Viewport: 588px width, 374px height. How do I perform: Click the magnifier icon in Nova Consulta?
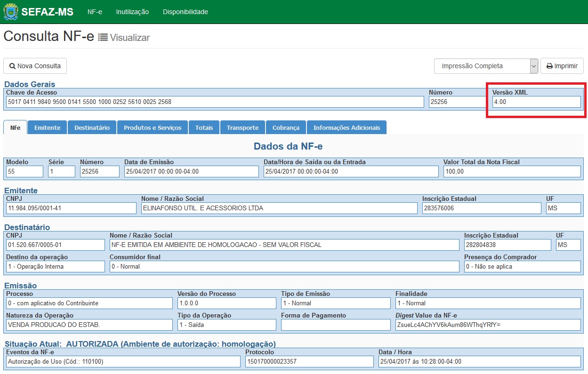[x=12, y=66]
